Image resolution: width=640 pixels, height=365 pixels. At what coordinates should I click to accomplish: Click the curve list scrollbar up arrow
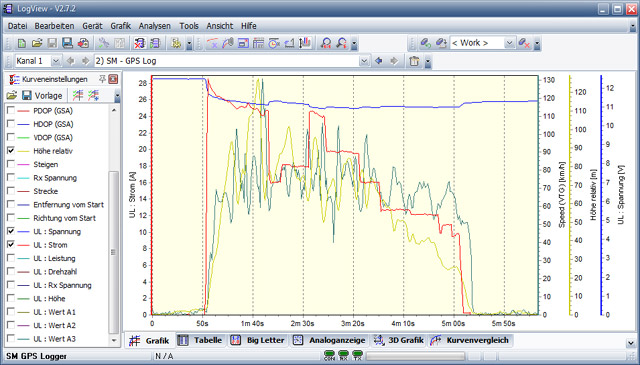[x=113, y=110]
